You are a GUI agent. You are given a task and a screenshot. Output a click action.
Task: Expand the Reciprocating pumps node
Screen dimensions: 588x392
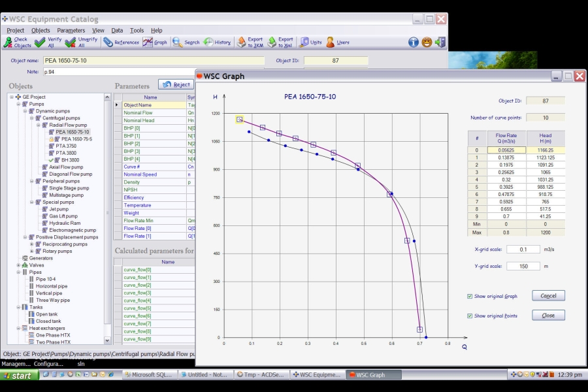[32, 244]
